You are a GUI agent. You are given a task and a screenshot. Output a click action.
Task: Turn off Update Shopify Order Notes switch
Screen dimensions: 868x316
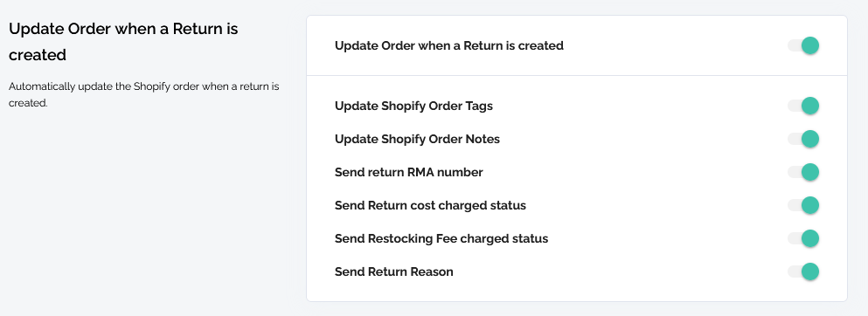click(x=803, y=139)
